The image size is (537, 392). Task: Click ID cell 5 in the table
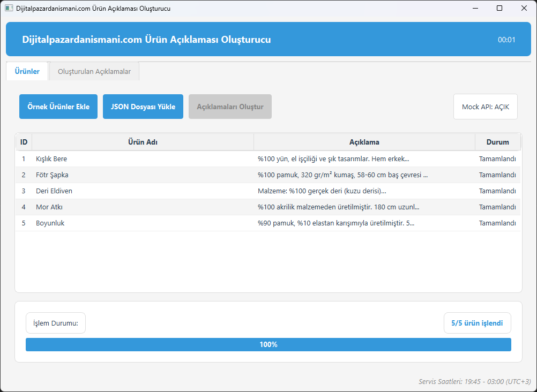[x=24, y=223]
